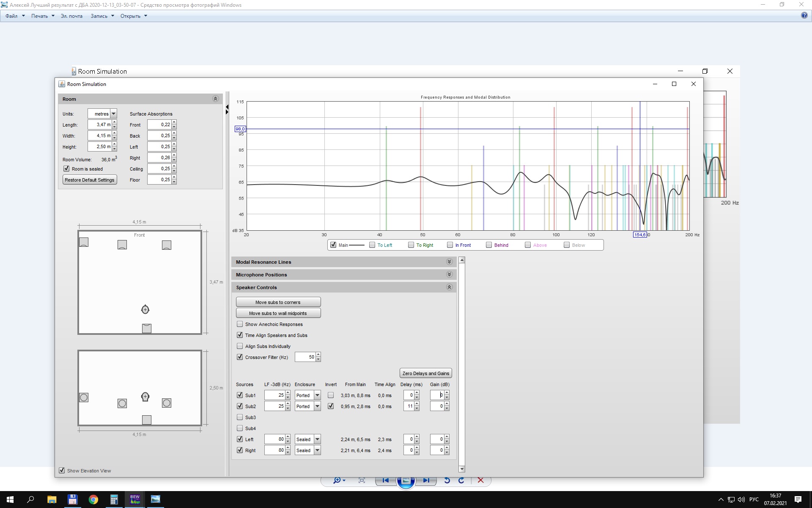Viewport: 812px width, 508px height.
Task: Select the left main speaker in plan view
Action: click(x=122, y=245)
